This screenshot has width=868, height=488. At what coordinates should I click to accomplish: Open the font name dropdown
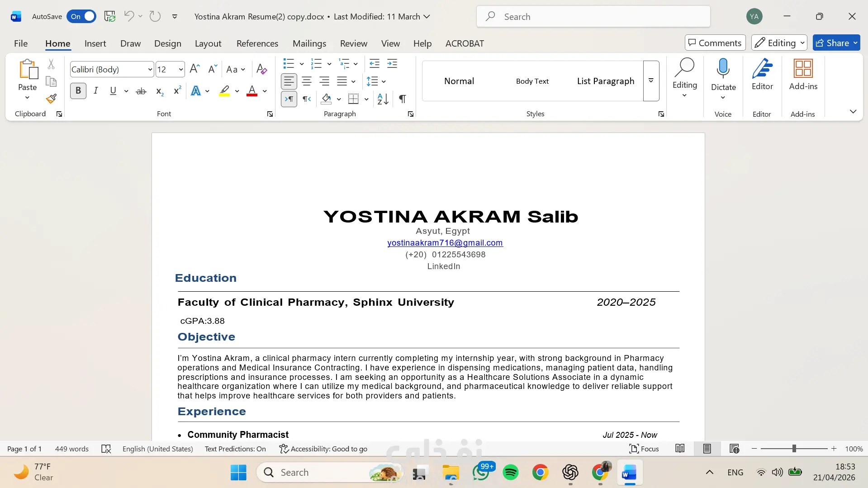pos(150,70)
